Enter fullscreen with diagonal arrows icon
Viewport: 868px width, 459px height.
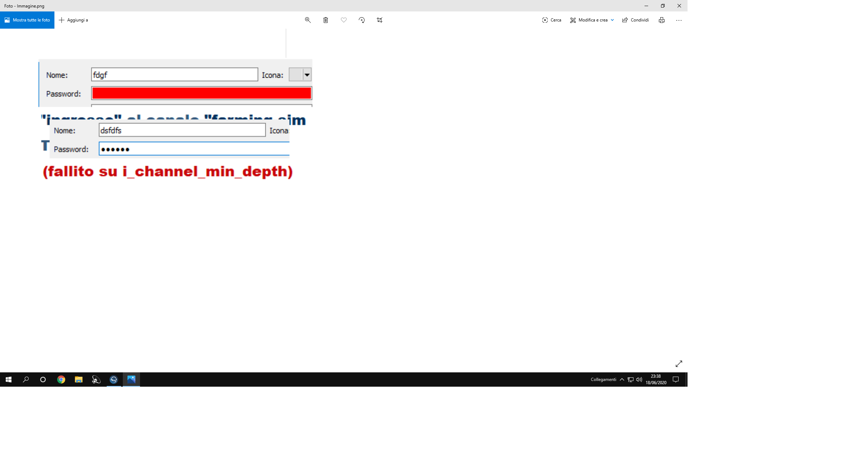(679, 364)
